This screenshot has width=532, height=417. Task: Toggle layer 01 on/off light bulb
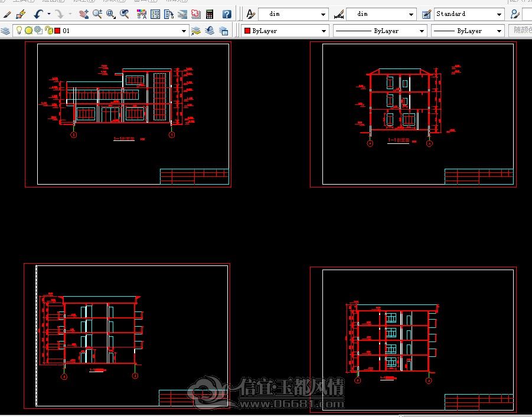pyautogui.click(x=19, y=31)
